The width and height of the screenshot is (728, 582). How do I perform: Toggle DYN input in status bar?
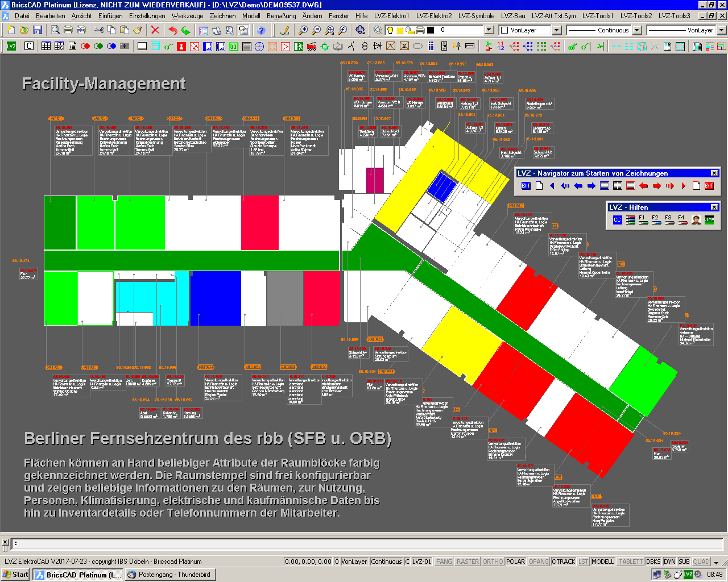click(669, 562)
